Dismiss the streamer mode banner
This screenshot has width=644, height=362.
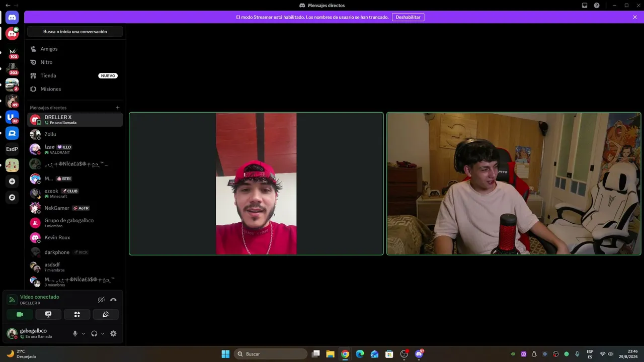[x=635, y=17]
